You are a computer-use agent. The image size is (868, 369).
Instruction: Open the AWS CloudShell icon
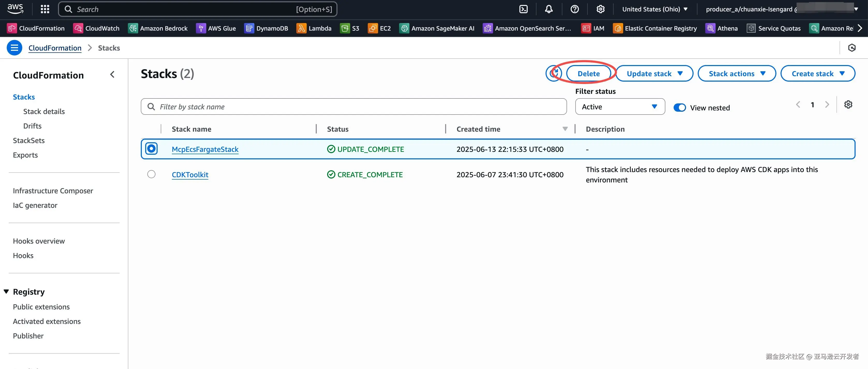point(523,9)
